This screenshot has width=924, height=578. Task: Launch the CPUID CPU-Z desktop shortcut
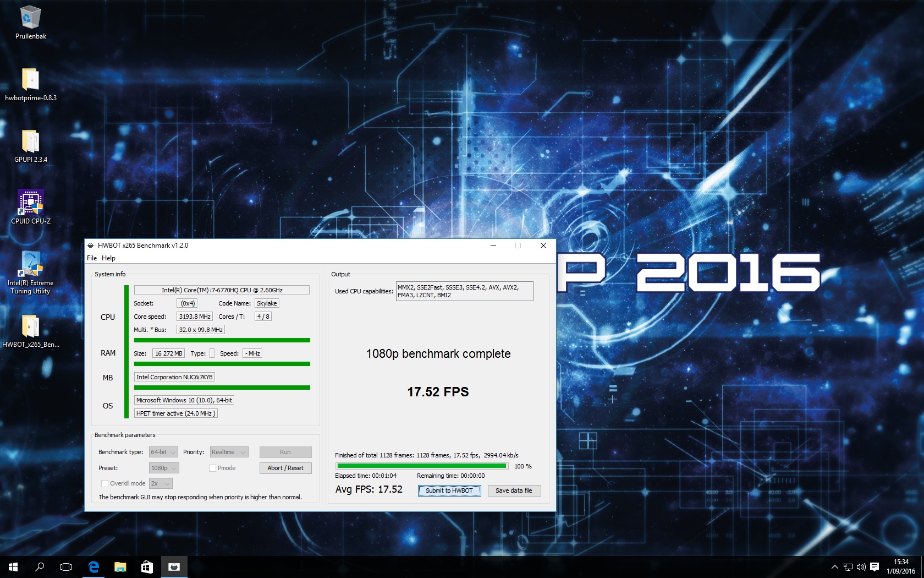coord(31,208)
